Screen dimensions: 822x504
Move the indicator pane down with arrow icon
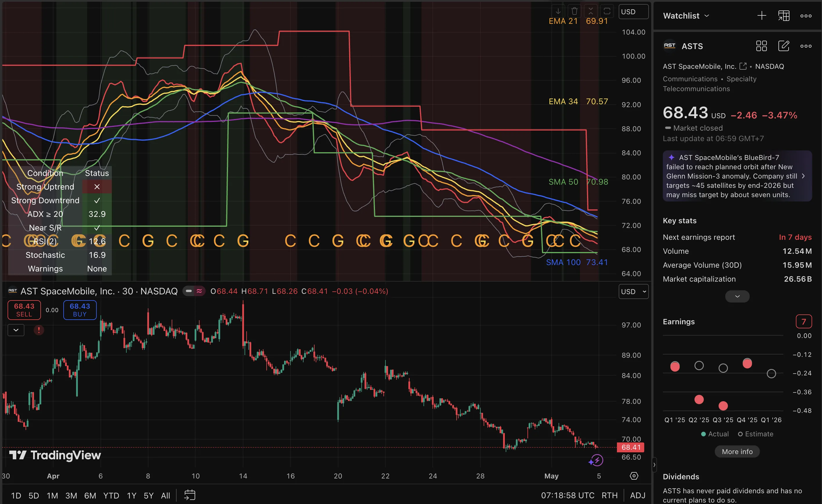tap(558, 11)
